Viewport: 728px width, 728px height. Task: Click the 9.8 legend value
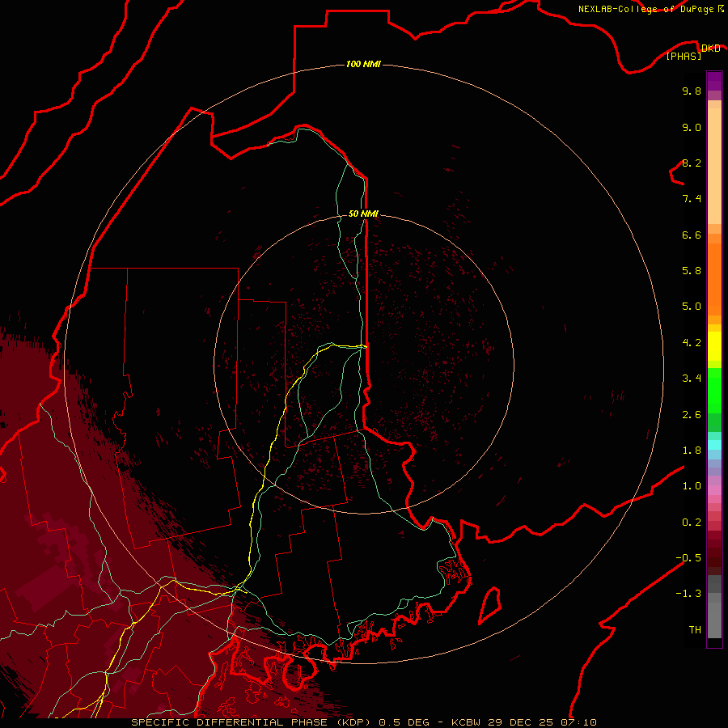click(x=692, y=91)
